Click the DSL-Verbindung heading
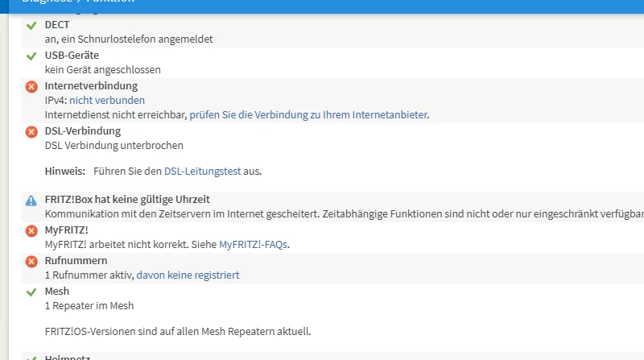644x360 pixels. [x=83, y=130]
